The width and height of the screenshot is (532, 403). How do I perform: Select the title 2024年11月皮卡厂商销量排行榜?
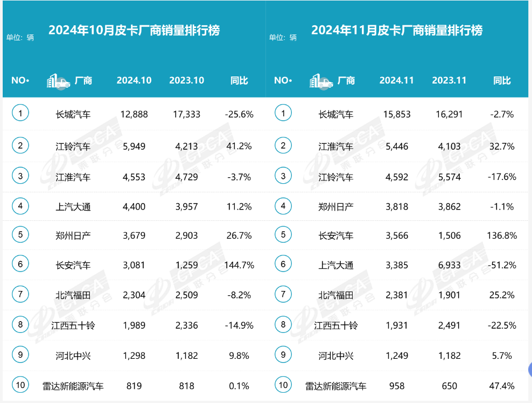[x=397, y=30]
